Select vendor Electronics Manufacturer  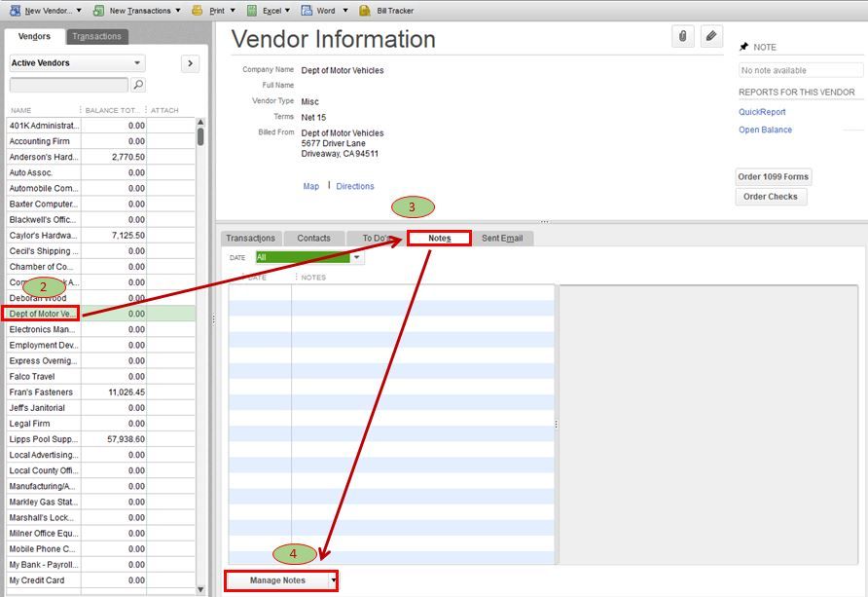point(45,329)
